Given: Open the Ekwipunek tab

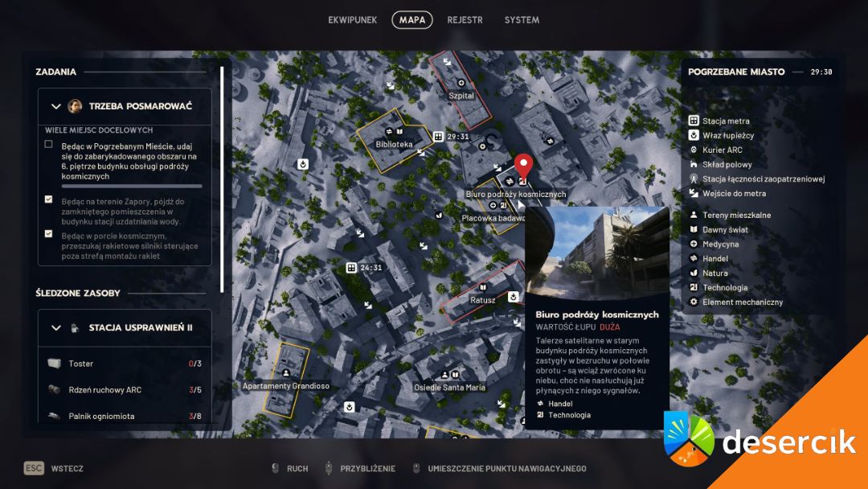Looking at the screenshot, I should (352, 20).
